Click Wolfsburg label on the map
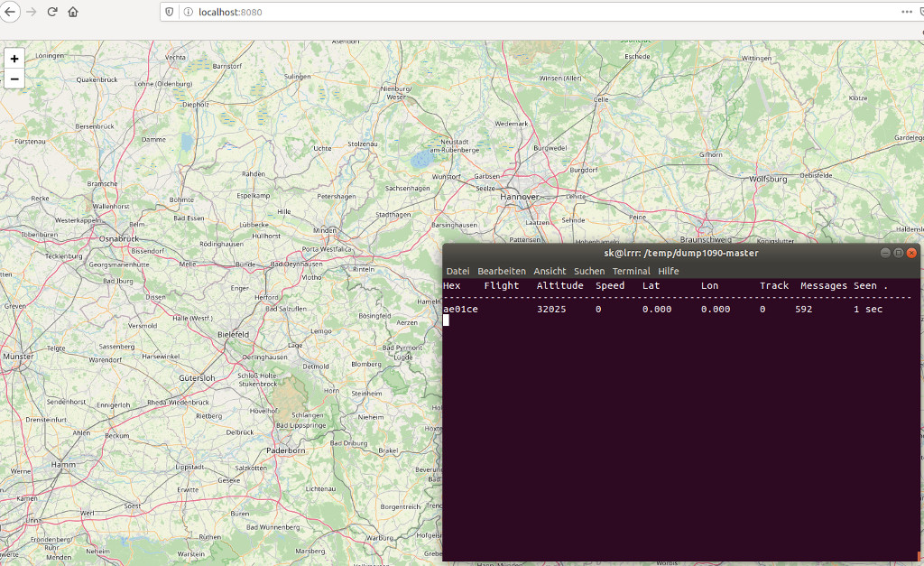This screenshot has width=924, height=566. (x=768, y=179)
